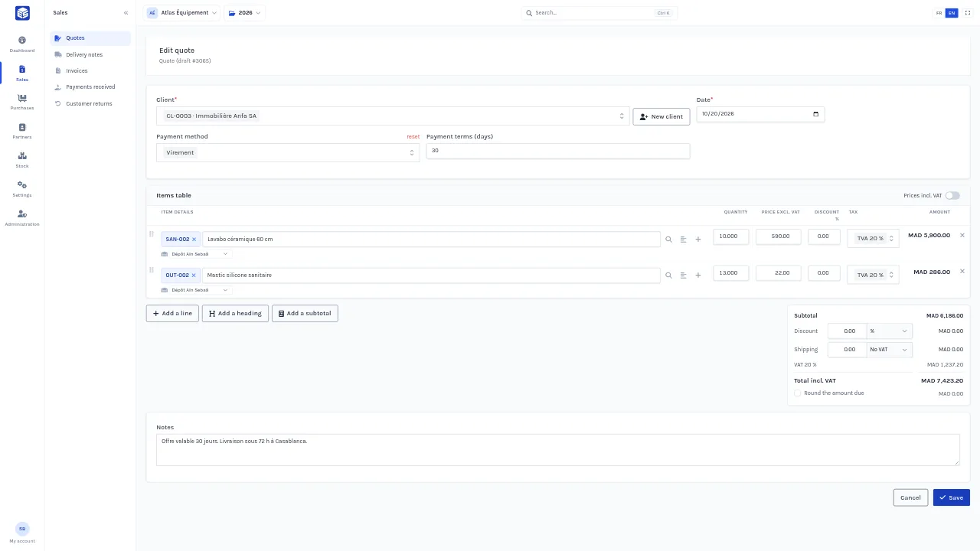Search product for Mastic silicone line

[x=668, y=275]
